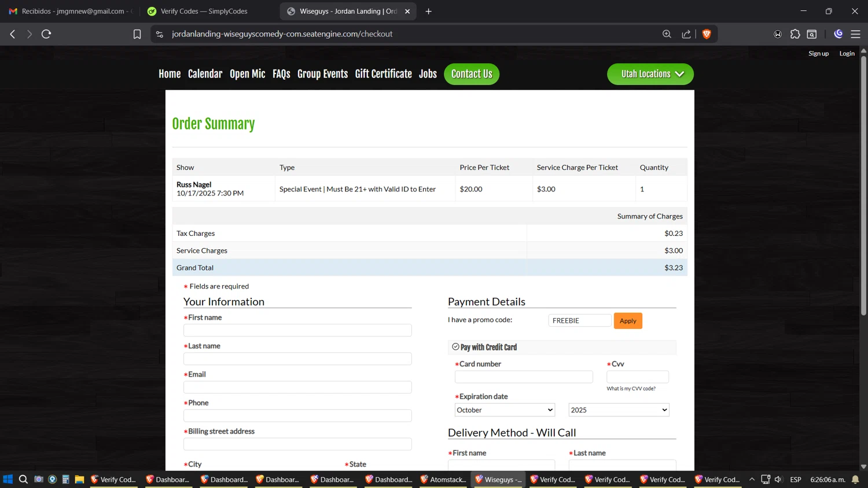Reload the checkout page
Image resolution: width=868 pixels, height=488 pixels.
point(46,34)
